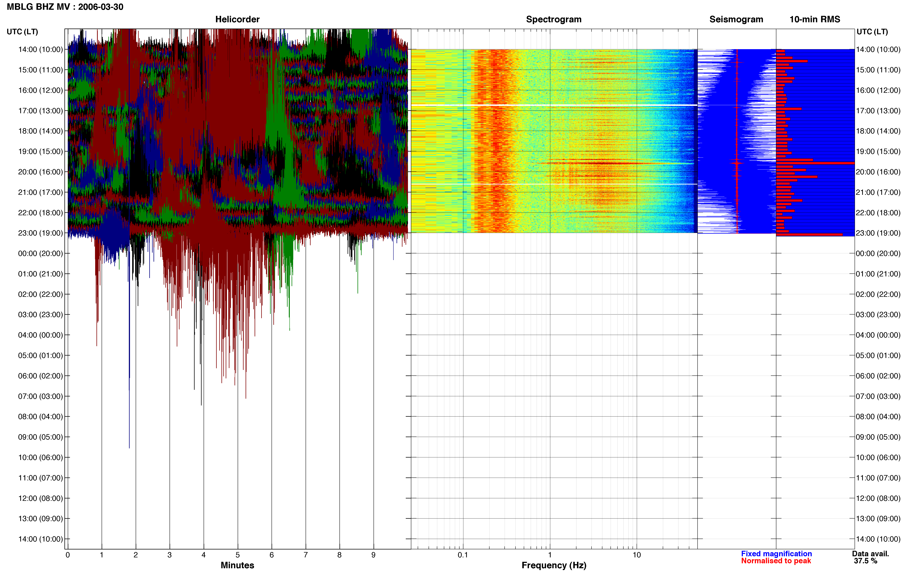Click the '10' frequency tick label

pyautogui.click(x=637, y=555)
